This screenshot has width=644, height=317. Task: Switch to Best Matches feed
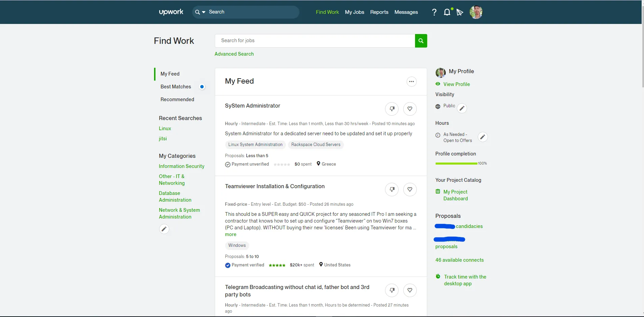point(176,87)
